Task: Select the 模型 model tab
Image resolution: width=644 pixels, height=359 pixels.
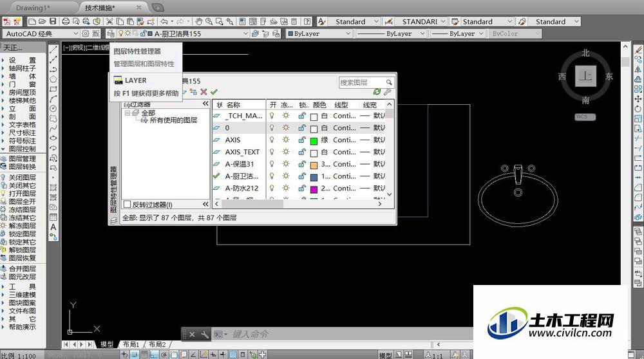Action: (x=107, y=344)
